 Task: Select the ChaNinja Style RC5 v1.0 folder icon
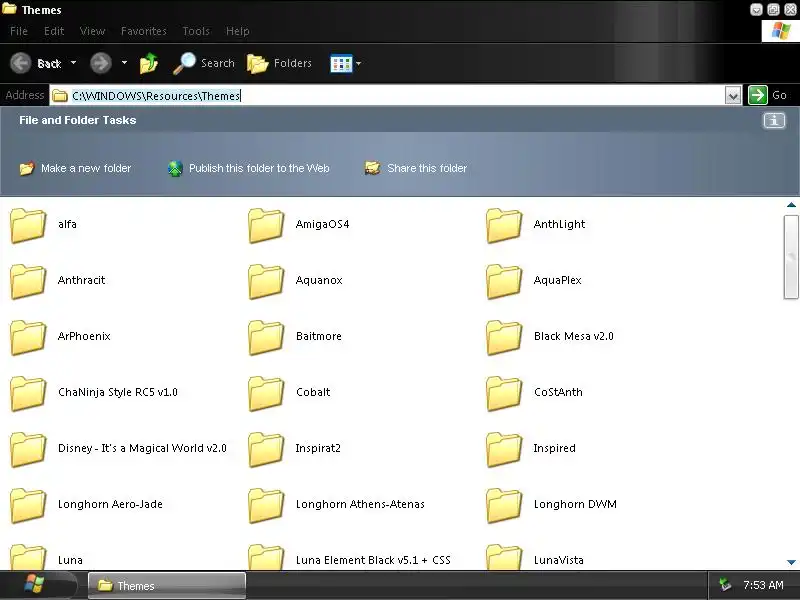tap(28, 393)
